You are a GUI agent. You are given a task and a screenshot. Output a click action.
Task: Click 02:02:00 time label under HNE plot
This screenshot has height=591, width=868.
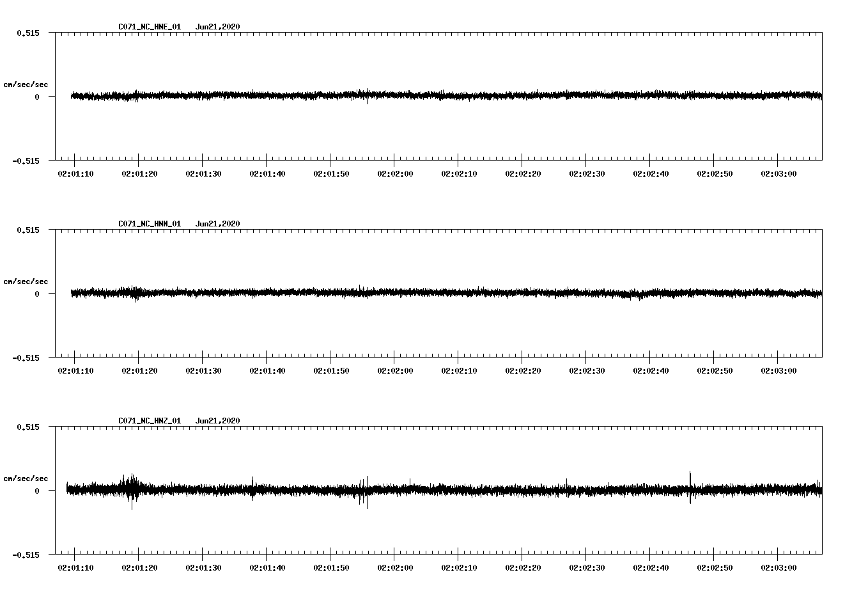[395, 174]
